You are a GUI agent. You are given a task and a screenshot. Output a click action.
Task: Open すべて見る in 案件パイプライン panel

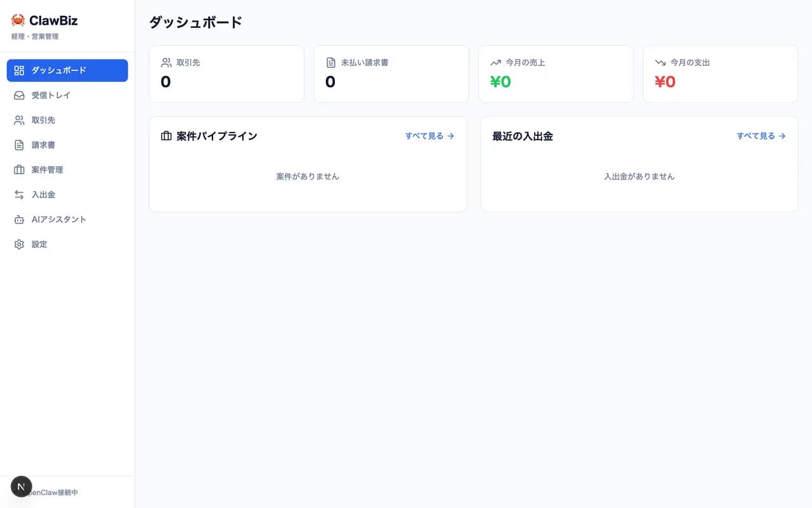pos(429,136)
